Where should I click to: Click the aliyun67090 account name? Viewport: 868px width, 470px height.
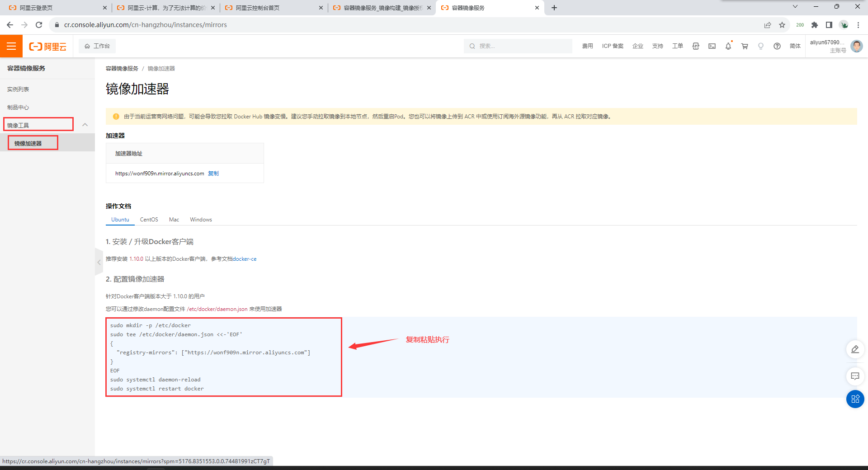tap(827, 42)
